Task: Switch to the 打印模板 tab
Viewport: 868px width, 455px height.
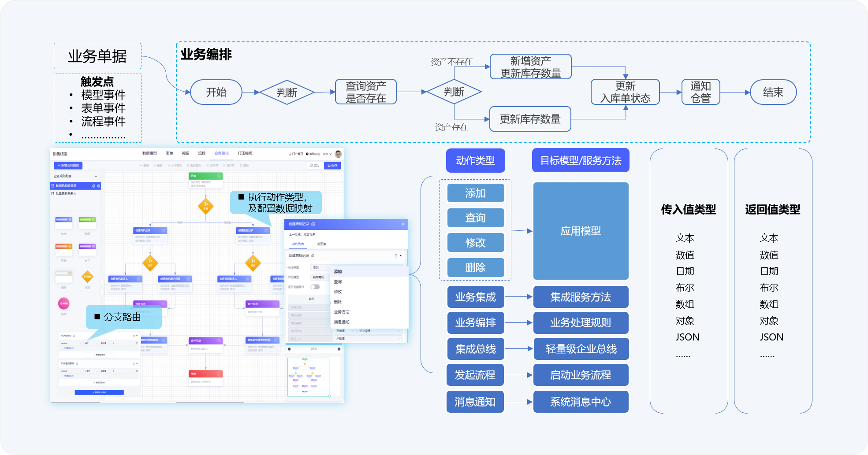Action: (245, 153)
